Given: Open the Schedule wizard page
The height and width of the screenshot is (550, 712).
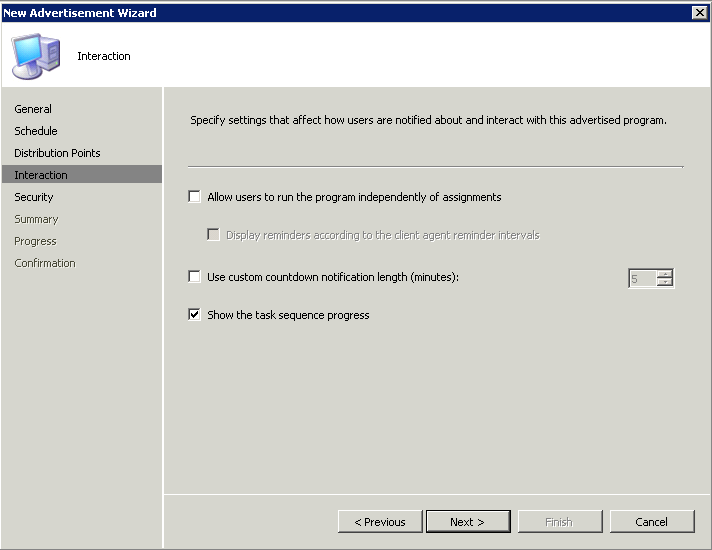Looking at the screenshot, I should [35, 131].
